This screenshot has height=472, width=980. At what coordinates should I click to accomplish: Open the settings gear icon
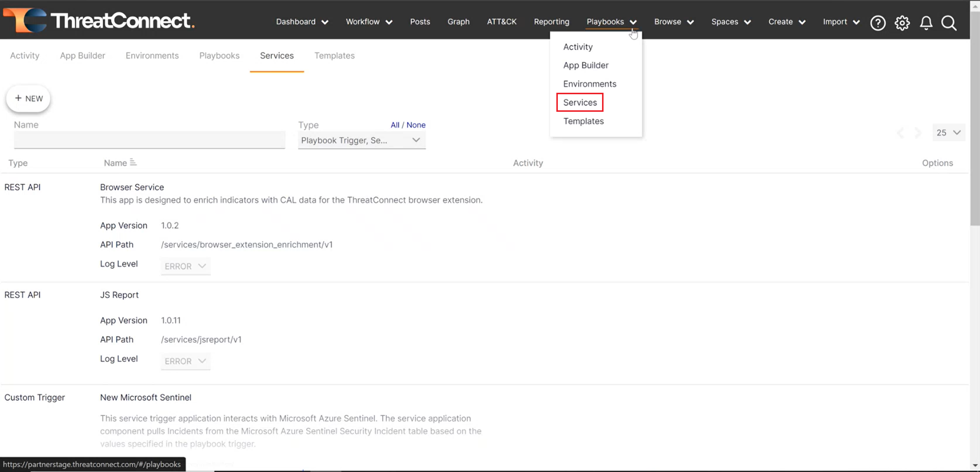[x=902, y=23]
